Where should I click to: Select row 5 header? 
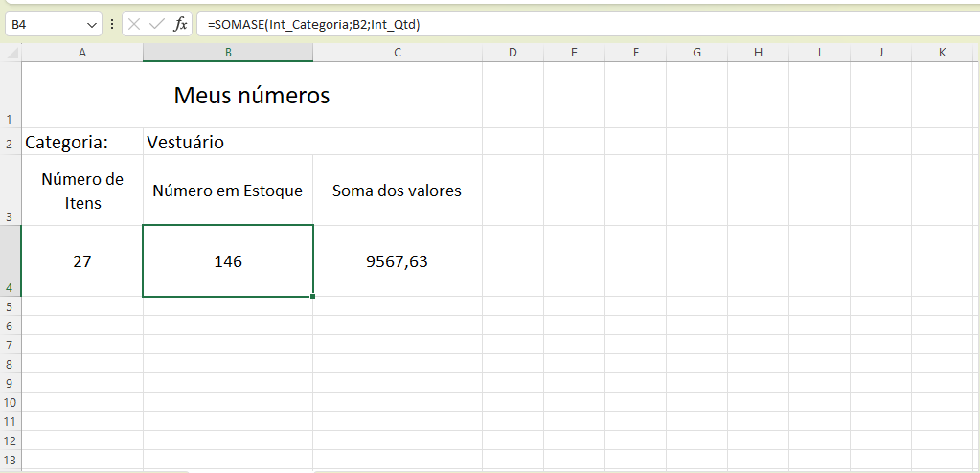pyautogui.click(x=11, y=306)
